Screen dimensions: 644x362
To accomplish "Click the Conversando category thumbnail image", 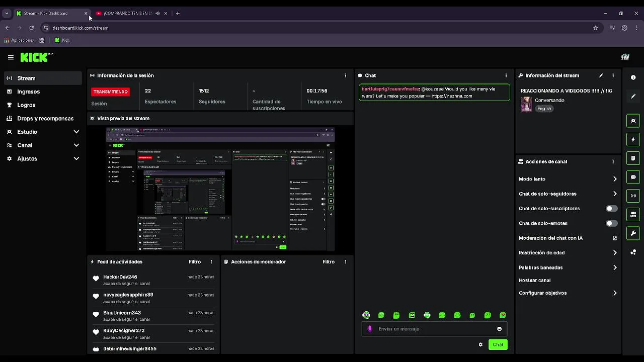I will 526,104.
